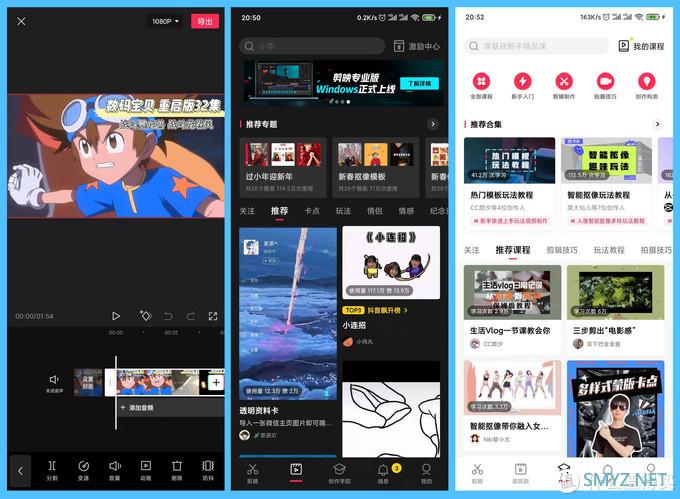Mute the original clip sound (关闭原声)
680x499 pixels.
pos(54,383)
